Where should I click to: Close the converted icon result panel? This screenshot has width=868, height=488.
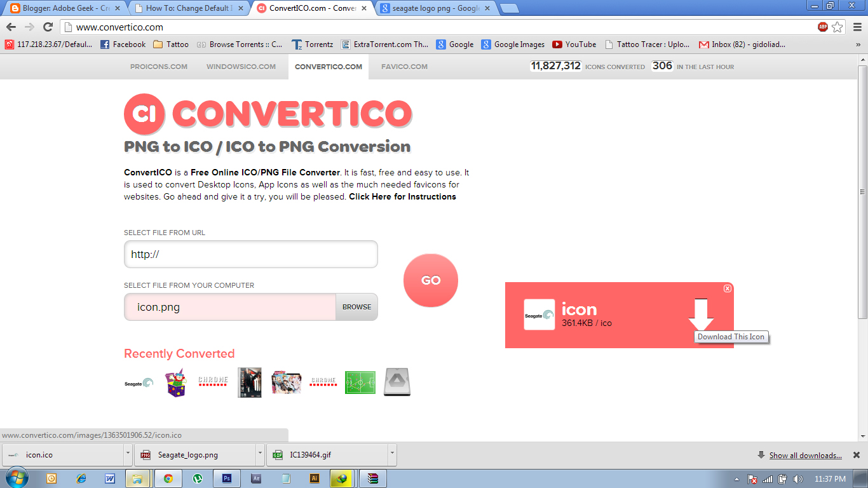tap(728, 288)
